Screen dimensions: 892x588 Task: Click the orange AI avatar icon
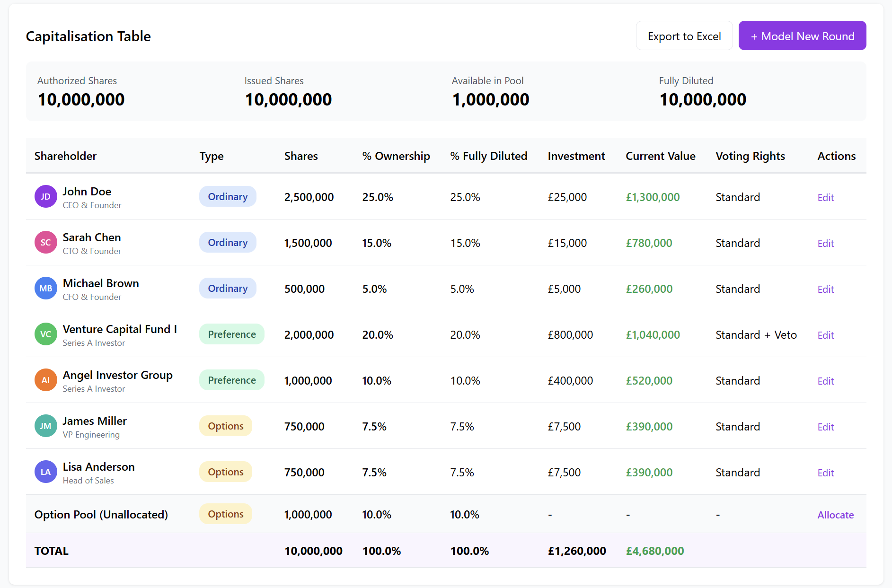tap(45, 380)
